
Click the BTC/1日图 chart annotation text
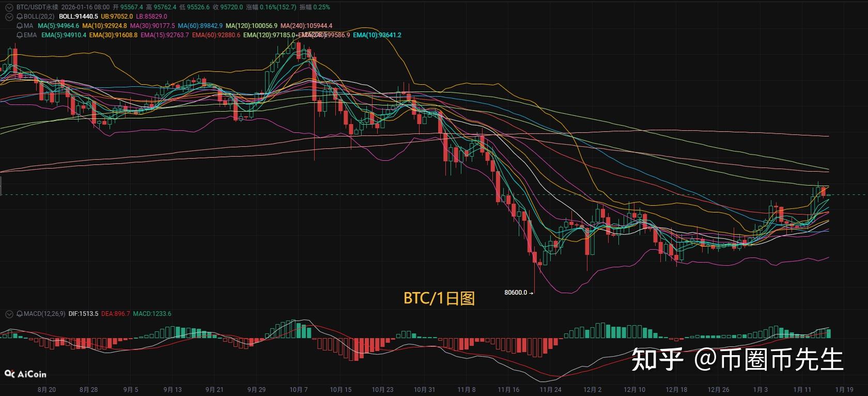439,298
